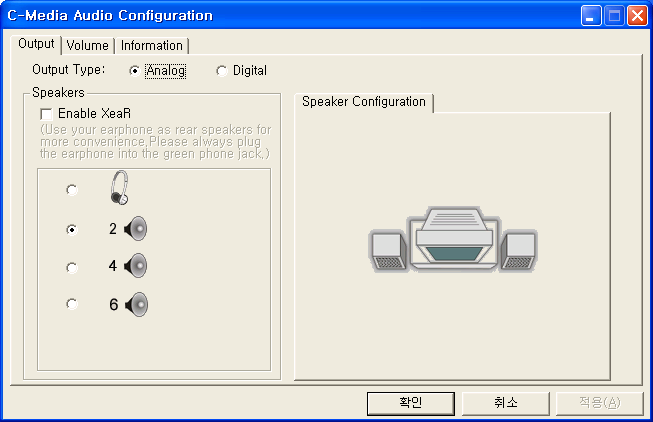653x422 pixels.
Task: Click the 'Output Type:' label
Action: pos(69,70)
